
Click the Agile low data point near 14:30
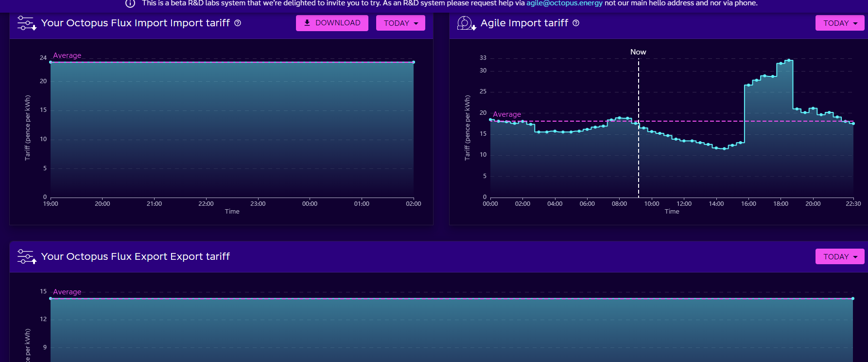[x=724, y=148]
